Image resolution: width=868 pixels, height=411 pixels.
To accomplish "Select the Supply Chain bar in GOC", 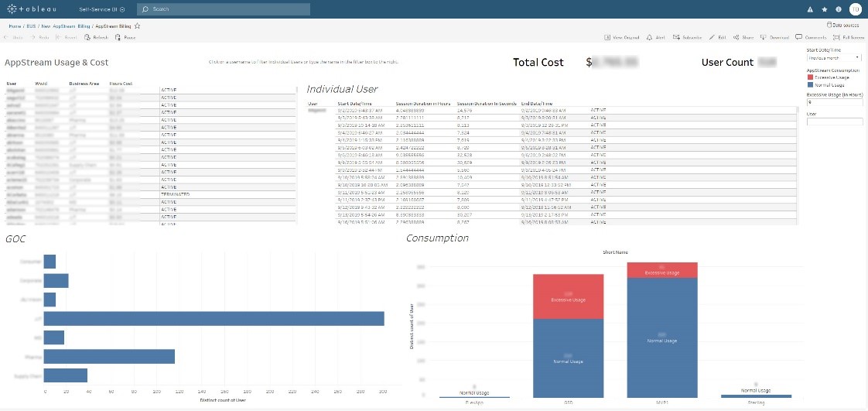I will point(65,375).
